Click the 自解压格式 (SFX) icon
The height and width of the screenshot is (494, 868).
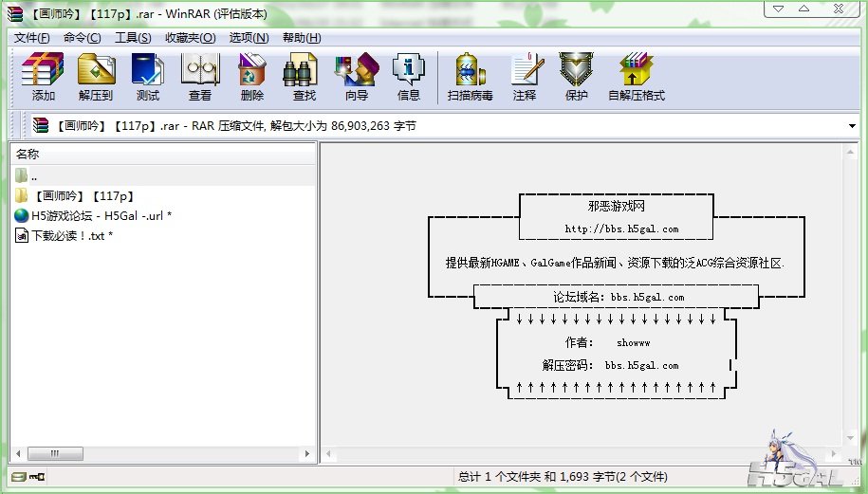637,76
